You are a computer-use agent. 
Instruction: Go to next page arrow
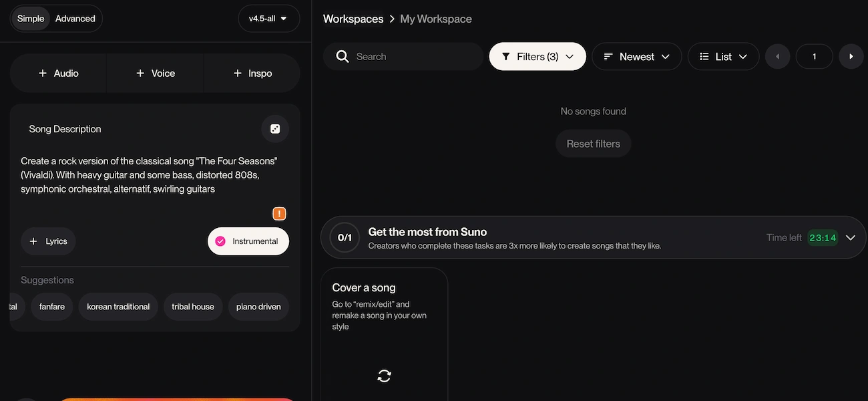(x=851, y=57)
